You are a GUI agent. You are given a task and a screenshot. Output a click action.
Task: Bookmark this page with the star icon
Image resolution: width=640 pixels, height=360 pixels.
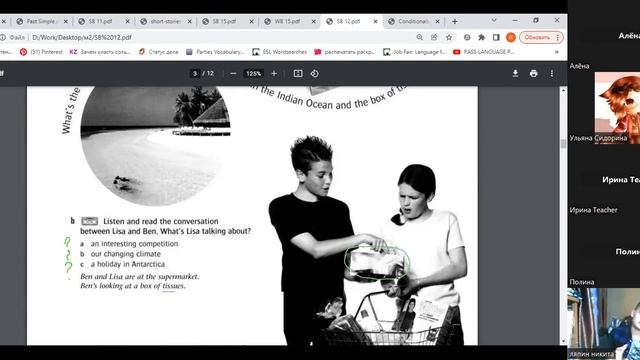coord(449,37)
